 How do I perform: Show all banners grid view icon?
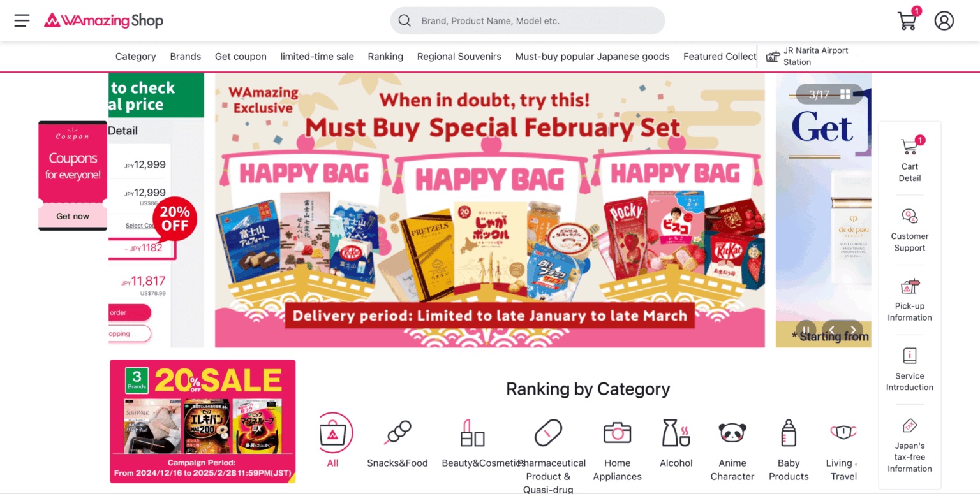[x=845, y=94]
